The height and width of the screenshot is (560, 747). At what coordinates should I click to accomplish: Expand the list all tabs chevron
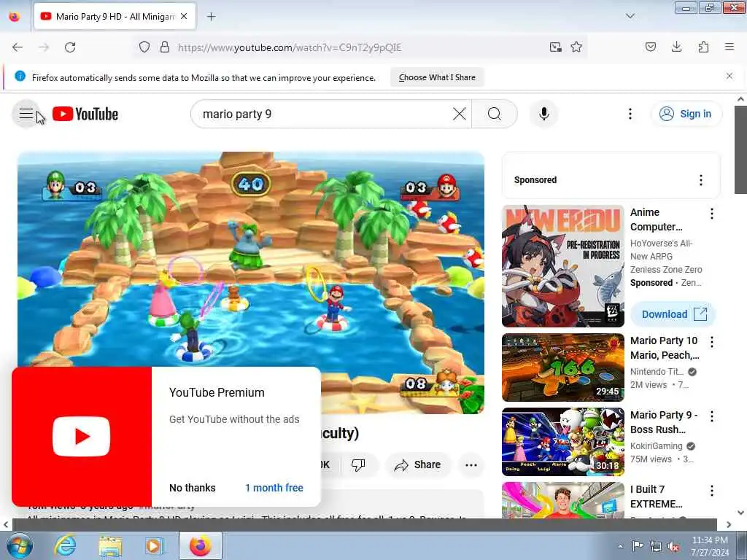point(630,16)
